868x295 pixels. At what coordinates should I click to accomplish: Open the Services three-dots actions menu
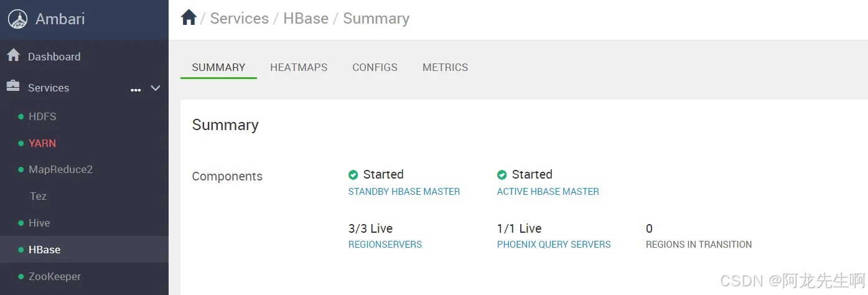point(136,90)
